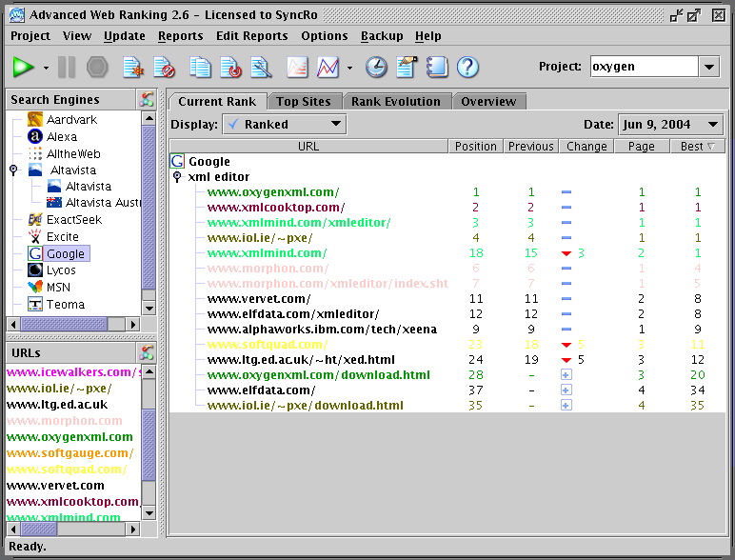Select ExactSeek search engine

[x=65, y=219]
